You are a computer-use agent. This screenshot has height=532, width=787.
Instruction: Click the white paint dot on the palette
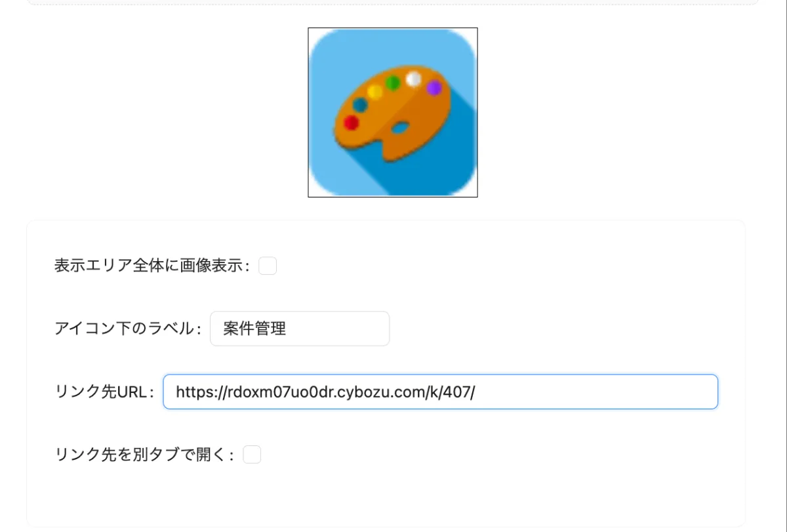point(414,79)
